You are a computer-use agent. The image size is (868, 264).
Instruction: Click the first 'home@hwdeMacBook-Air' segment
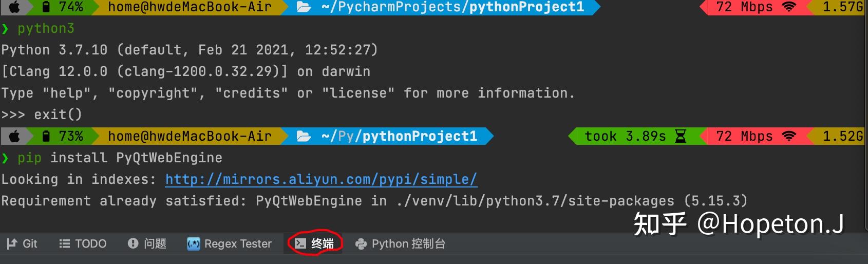tap(190, 7)
